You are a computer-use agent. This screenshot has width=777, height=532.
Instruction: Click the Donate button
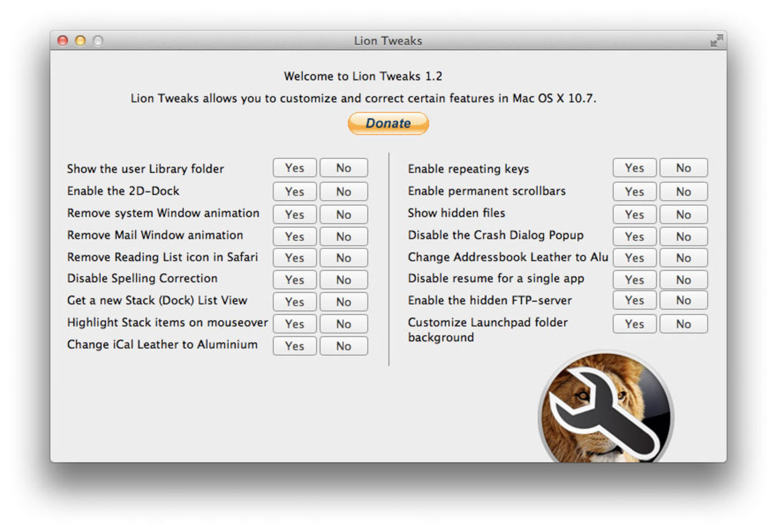pos(388,123)
